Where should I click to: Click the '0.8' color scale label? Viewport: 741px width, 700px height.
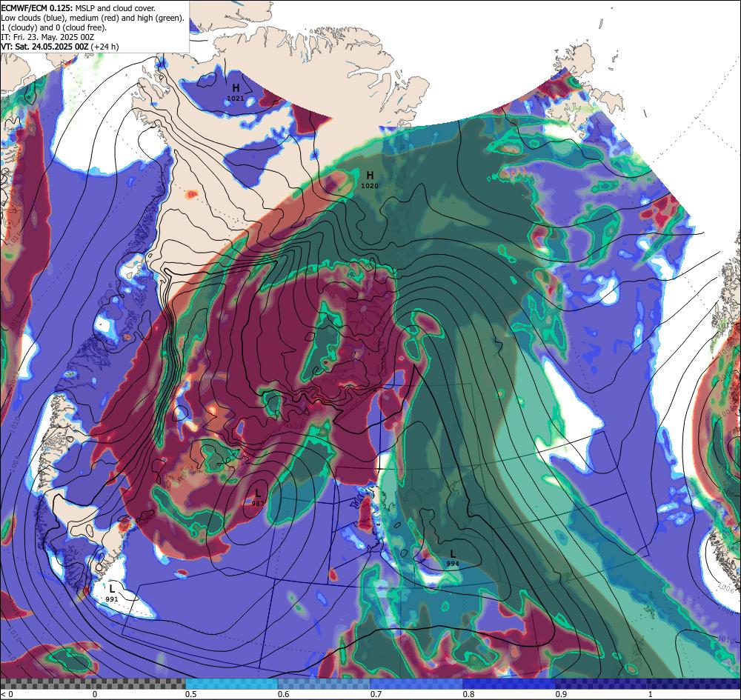coord(469,694)
